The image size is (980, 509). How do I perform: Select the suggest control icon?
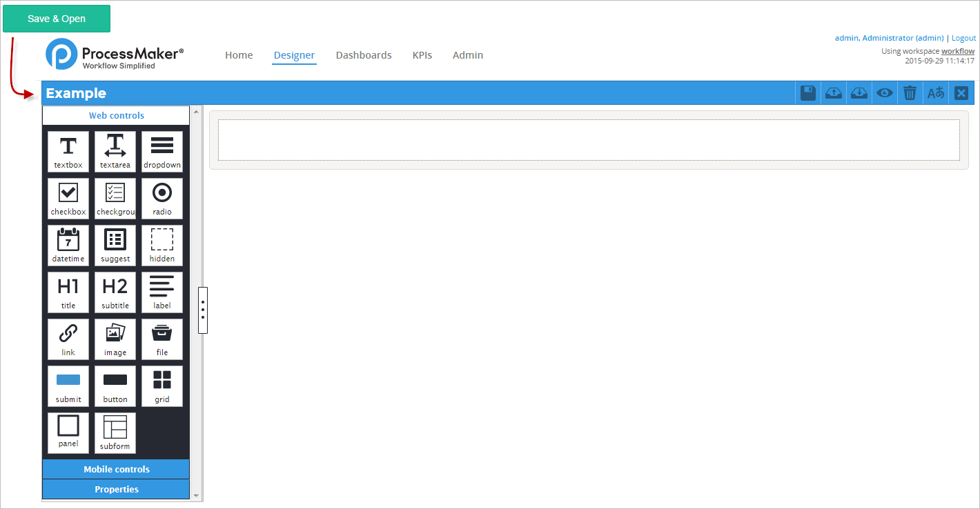[115, 245]
